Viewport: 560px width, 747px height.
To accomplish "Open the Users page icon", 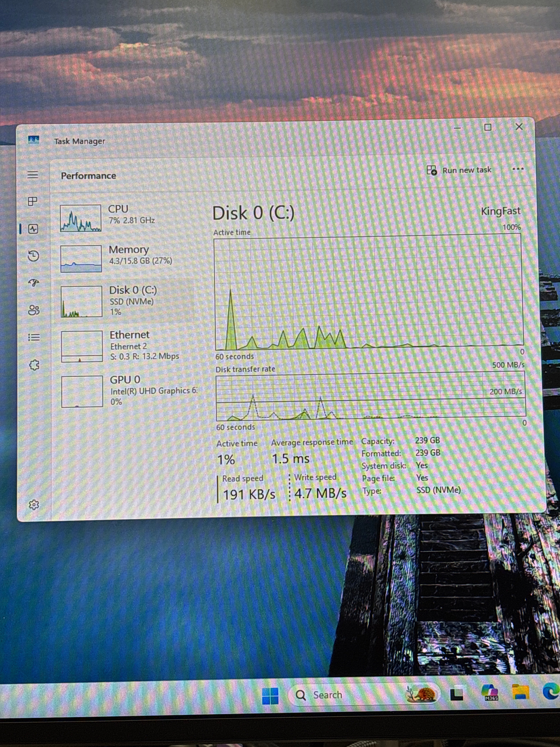I will (34, 310).
